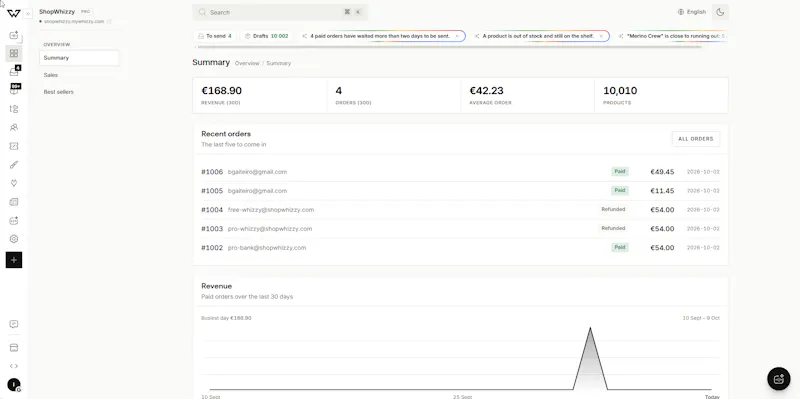Image resolution: width=800 pixels, height=399 pixels.
Task: Click the black plus button in sidebar
Action: tap(14, 260)
